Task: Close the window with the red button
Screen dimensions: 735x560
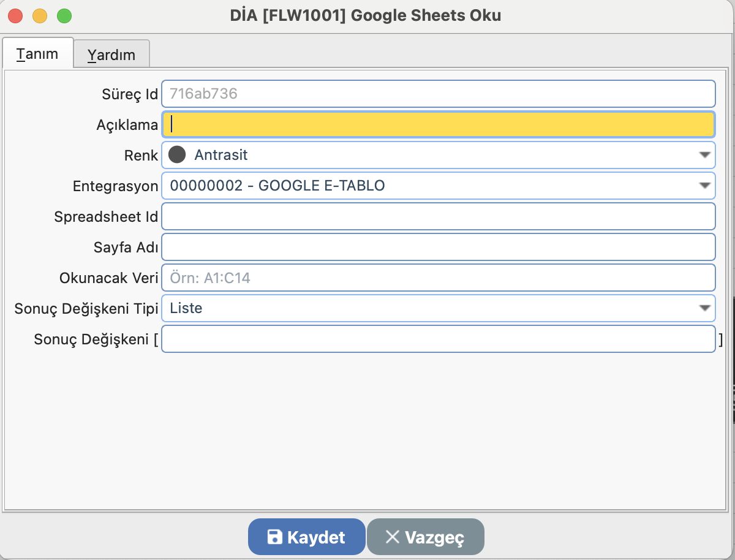Action: coord(16,16)
